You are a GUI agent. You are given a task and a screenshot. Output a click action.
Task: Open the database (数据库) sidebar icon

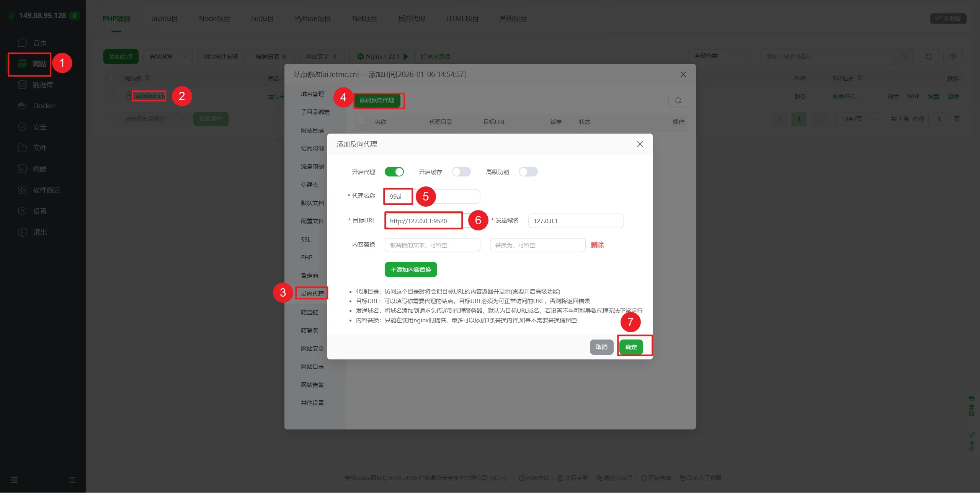click(x=22, y=85)
